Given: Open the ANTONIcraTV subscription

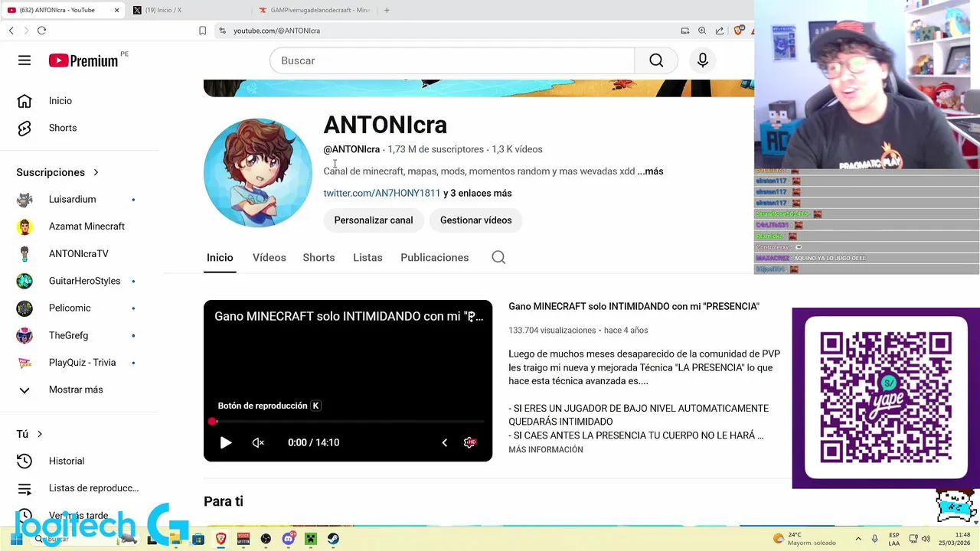Looking at the screenshot, I should [x=78, y=254].
